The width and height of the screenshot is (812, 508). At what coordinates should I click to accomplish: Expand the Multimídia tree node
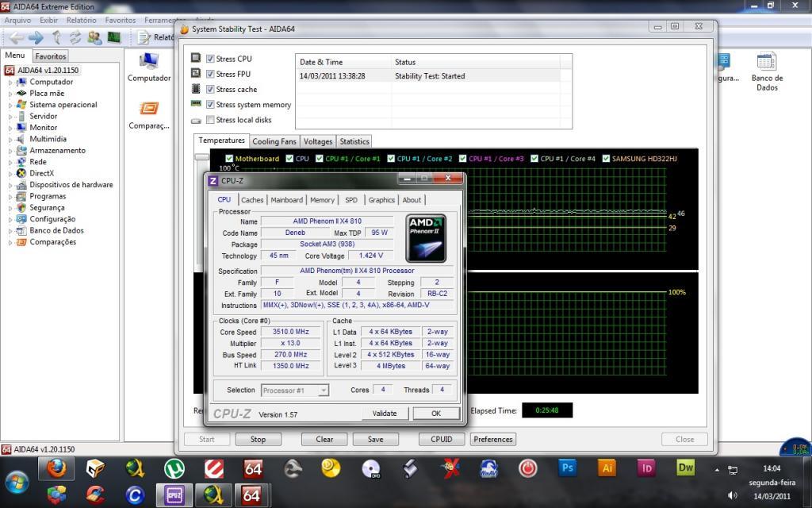point(10,140)
